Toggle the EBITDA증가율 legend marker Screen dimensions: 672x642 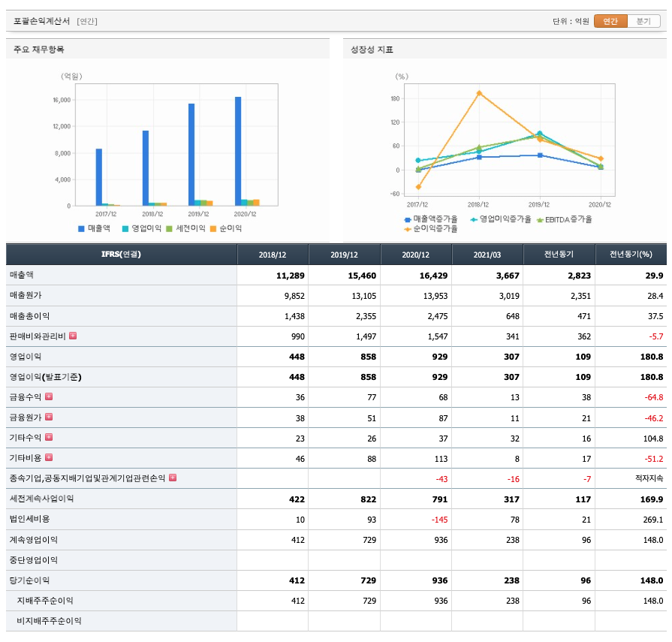point(540,220)
